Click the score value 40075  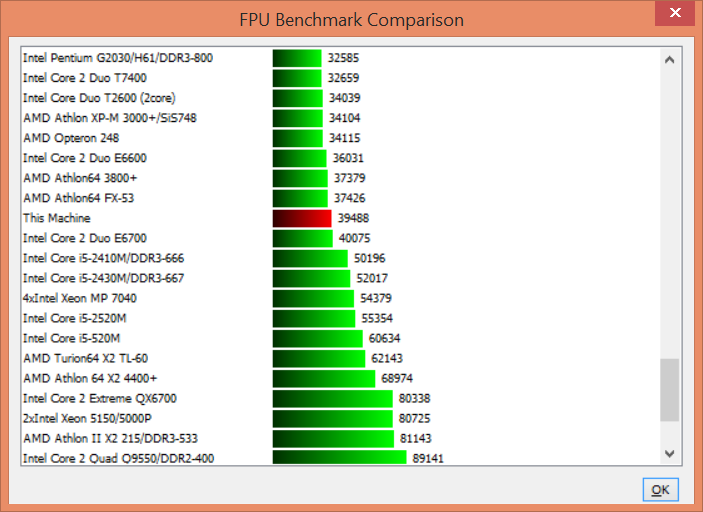(x=355, y=238)
